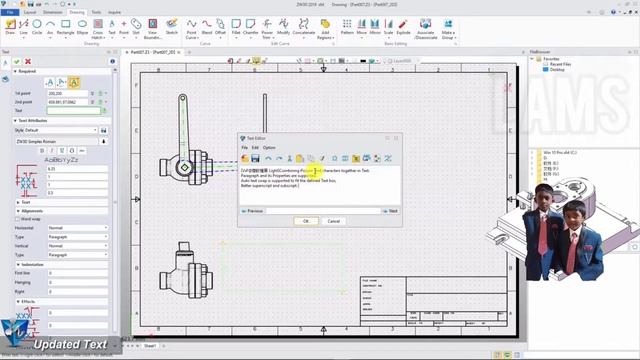This screenshot has width=640, height=360.
Task: Select the Modify curve tool
Action: 283,27
